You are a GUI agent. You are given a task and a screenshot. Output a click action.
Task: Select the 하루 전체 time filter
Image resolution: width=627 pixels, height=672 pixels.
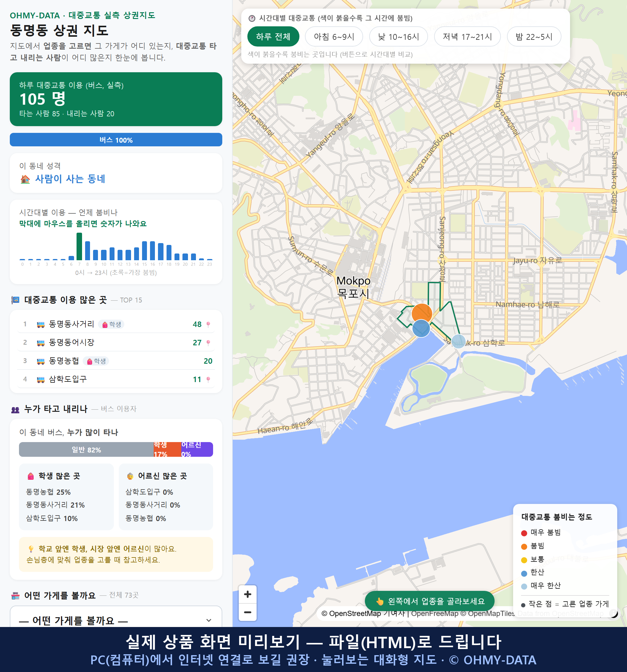coord(273,36)
